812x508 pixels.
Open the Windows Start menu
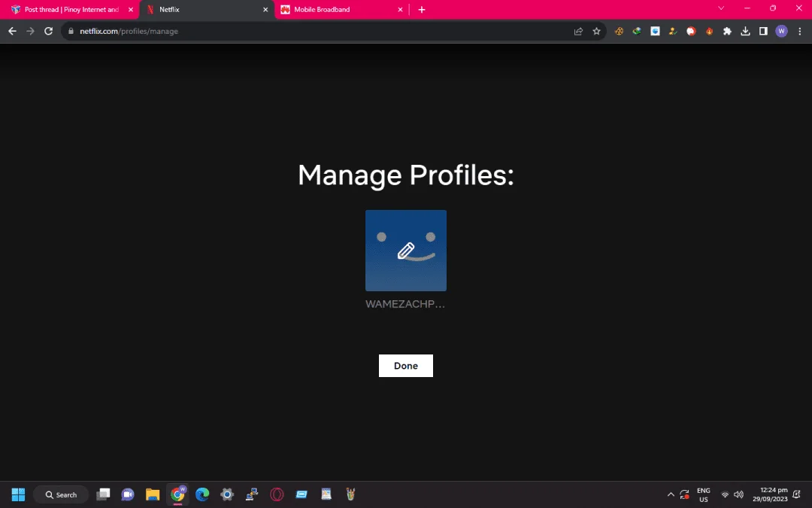pyautogui.click(x=18, y=494)
